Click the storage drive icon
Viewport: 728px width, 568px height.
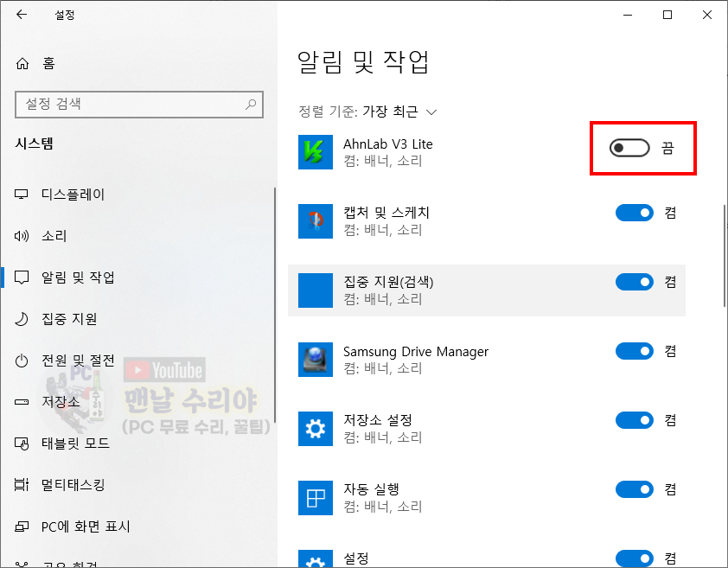[22, 402]
